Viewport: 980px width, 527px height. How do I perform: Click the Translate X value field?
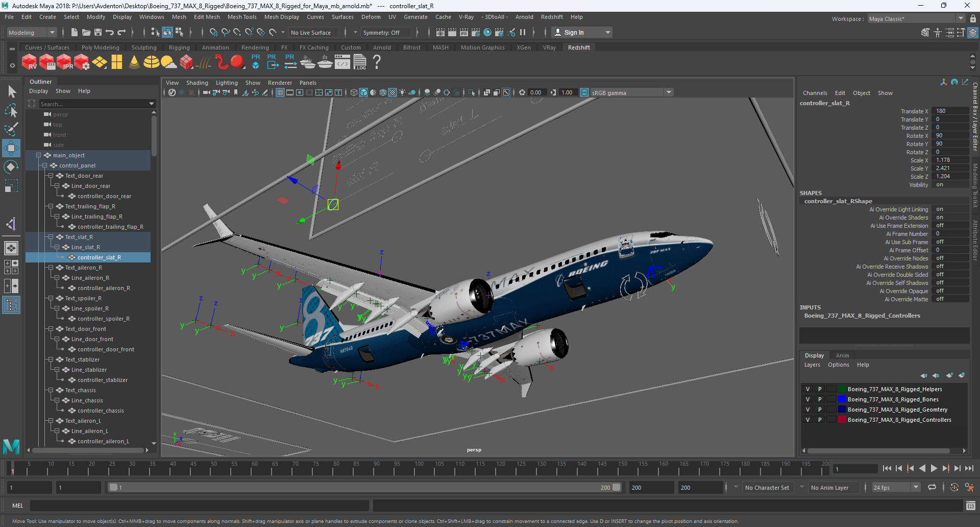point(949,111)
